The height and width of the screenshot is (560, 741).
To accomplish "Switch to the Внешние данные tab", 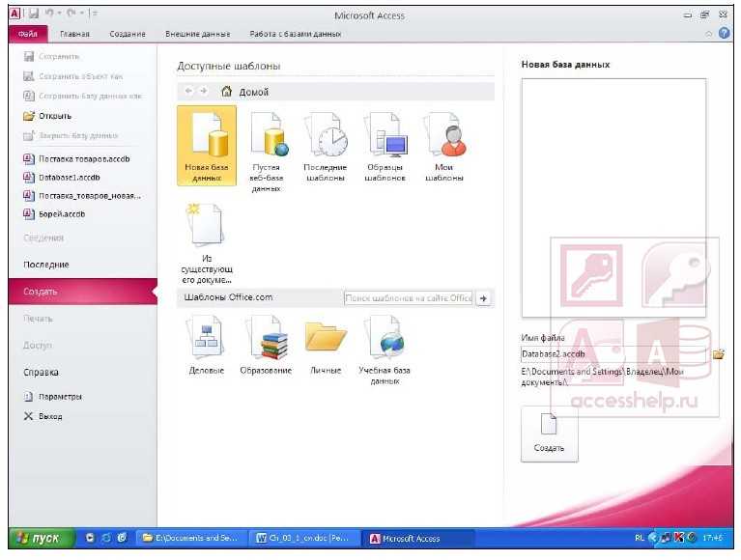I will coord(197,34).
